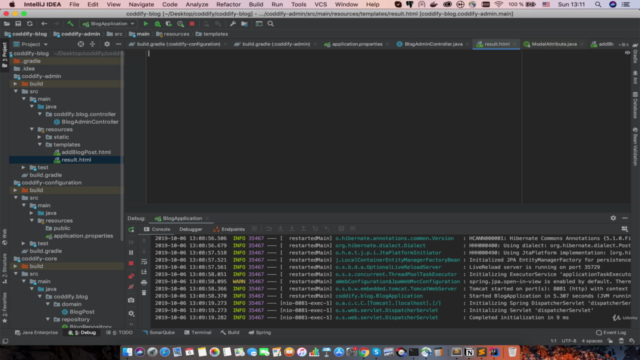Collapse coddify-admin src folder
The width and height of the screenshot is (640, 360).
(x=16, y=91)
